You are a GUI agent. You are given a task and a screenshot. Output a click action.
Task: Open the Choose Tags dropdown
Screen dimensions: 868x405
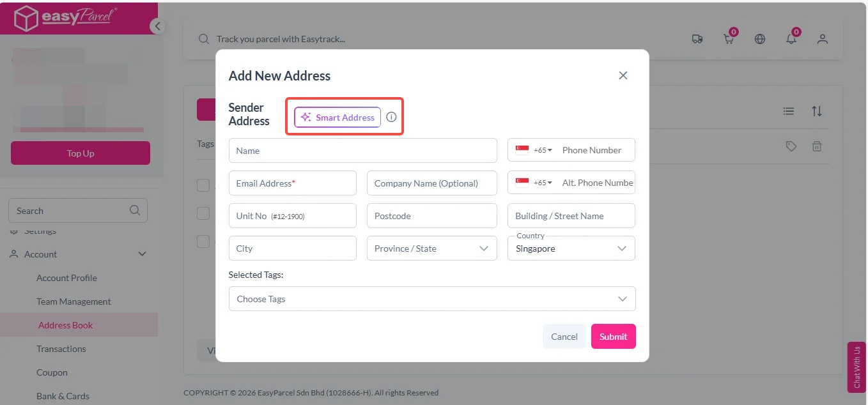(x=431, y=298)
